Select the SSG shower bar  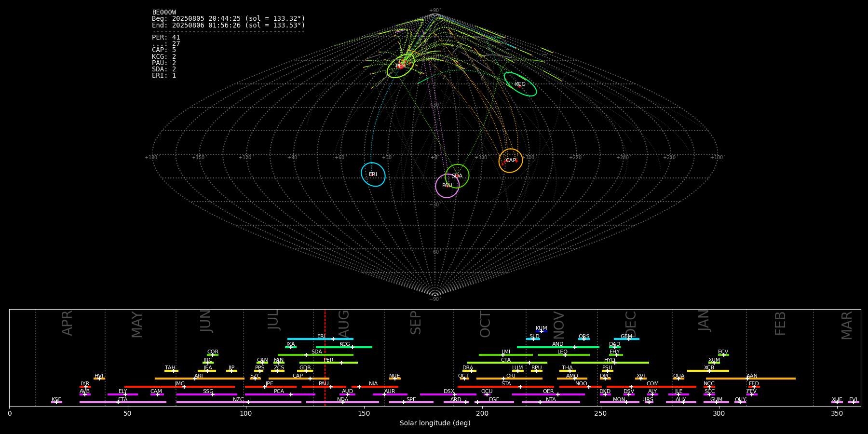pos(206,394)
